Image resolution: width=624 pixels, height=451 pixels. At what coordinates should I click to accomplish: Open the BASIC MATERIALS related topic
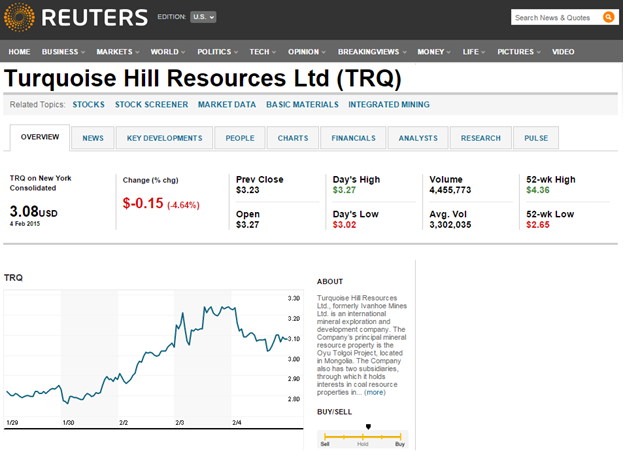point(302,104)
